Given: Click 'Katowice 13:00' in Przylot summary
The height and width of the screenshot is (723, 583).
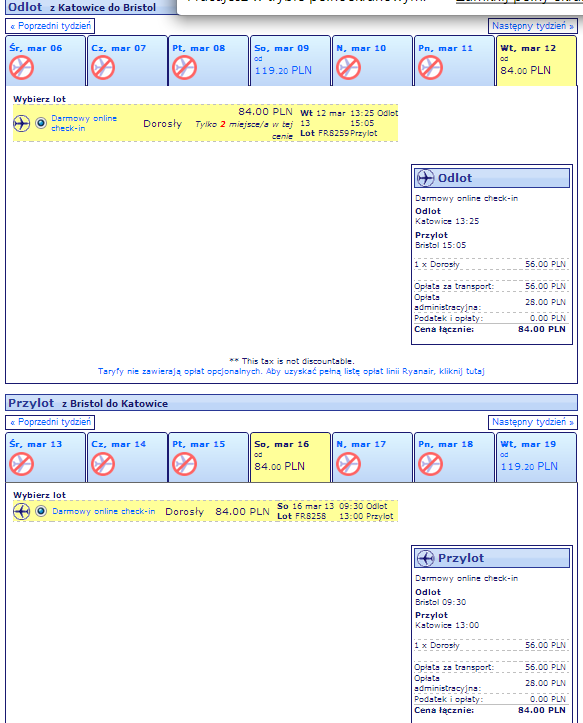Looking at the screenshot, I should click(447, 625).
